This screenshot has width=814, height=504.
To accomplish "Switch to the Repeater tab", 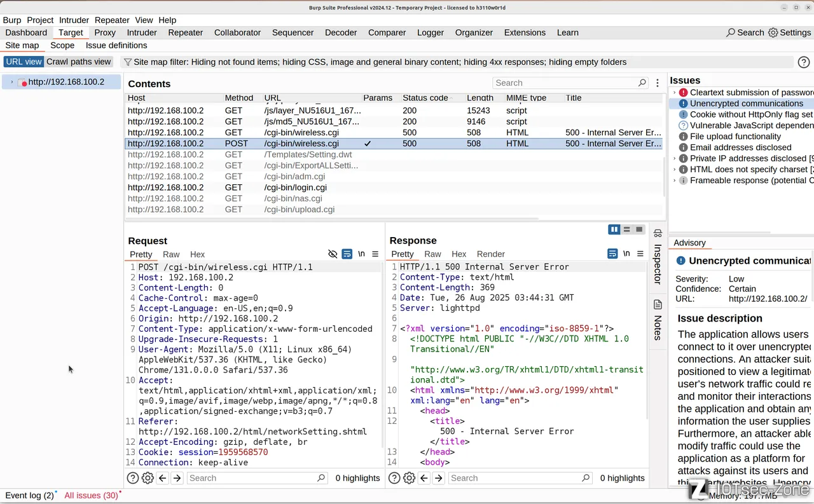I will [186, 32].
